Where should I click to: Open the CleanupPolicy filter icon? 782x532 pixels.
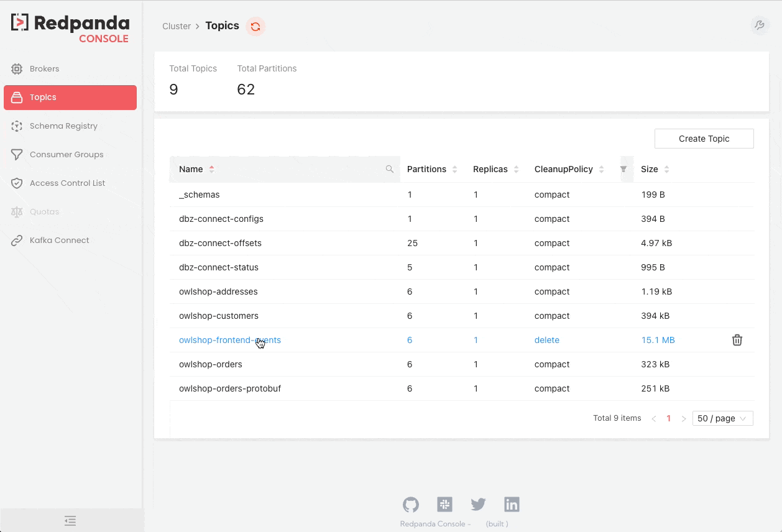point(623,169)
